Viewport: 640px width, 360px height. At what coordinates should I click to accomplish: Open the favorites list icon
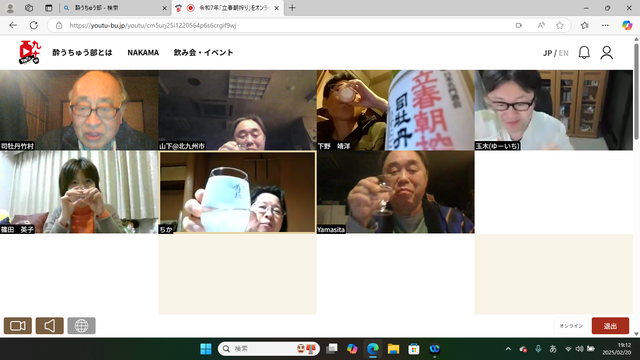584,25
